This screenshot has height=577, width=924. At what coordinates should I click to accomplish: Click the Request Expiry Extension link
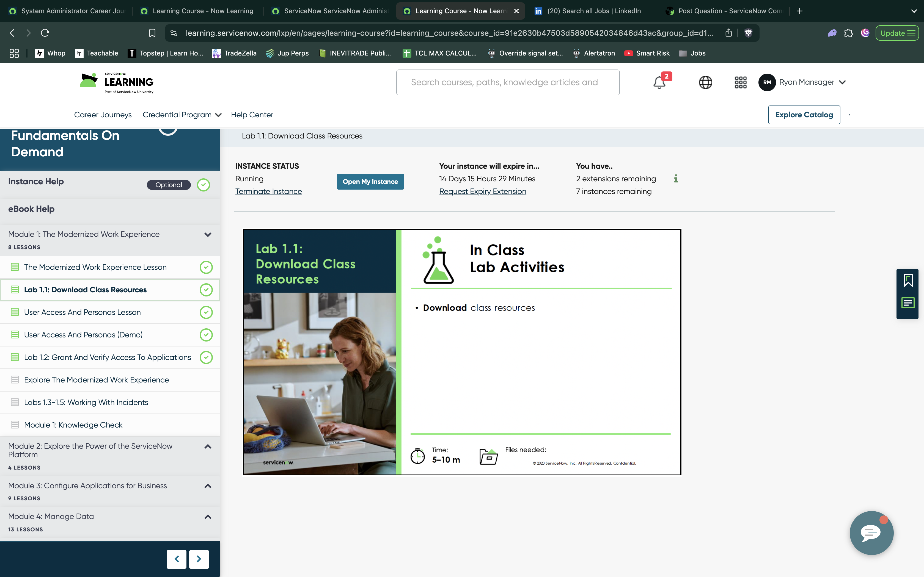point(482,191)
